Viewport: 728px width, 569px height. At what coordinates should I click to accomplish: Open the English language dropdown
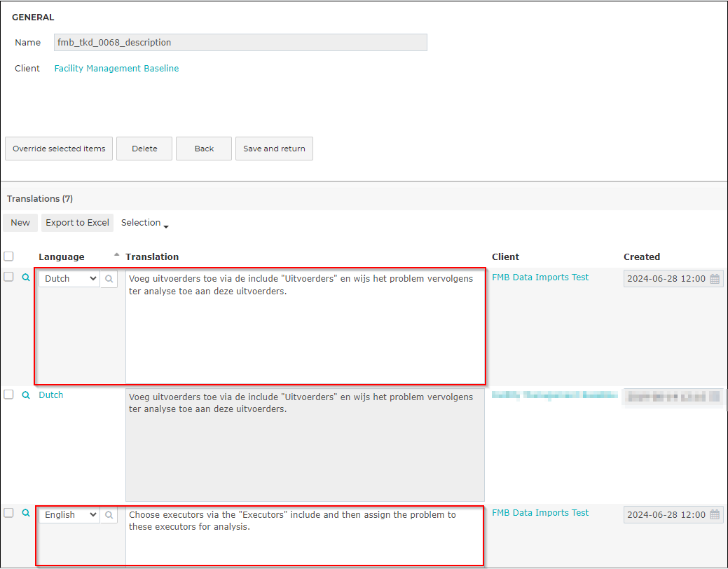click(x=69, y=514)
